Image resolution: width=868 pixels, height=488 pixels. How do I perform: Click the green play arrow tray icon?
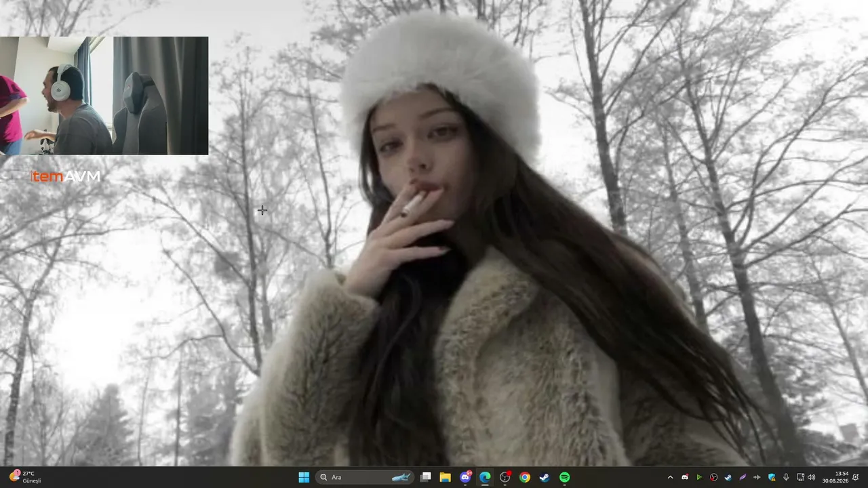click(699, 477)
